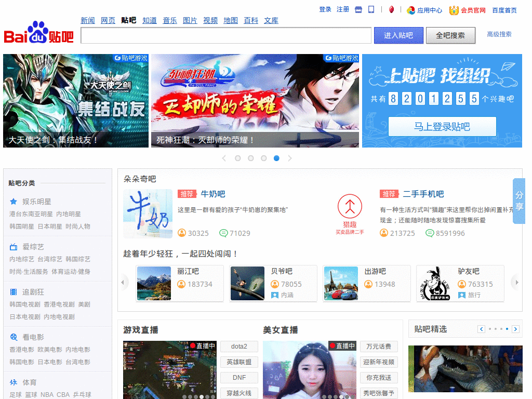
Task: Open the 死神狂潮 banner image
Action: (255, 101)
